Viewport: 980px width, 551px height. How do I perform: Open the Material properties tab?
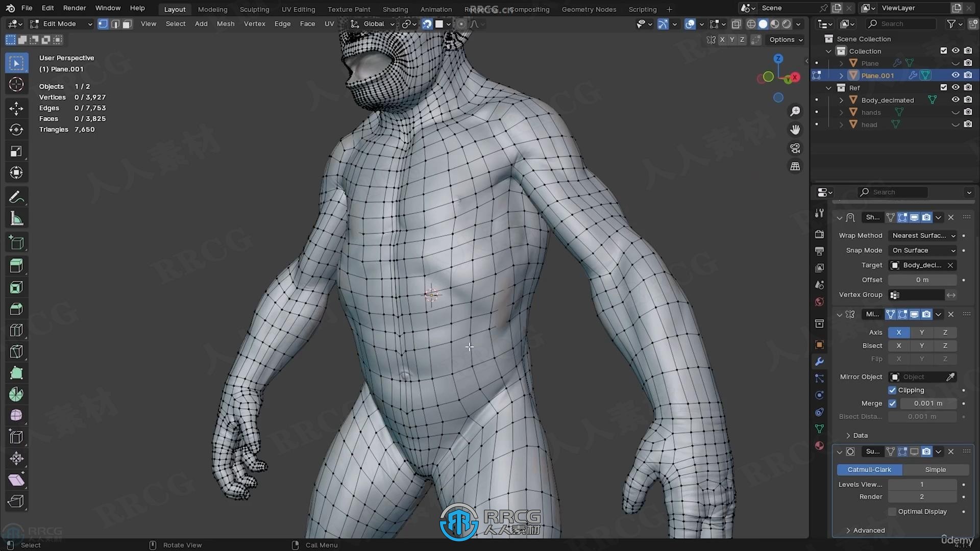819,445
